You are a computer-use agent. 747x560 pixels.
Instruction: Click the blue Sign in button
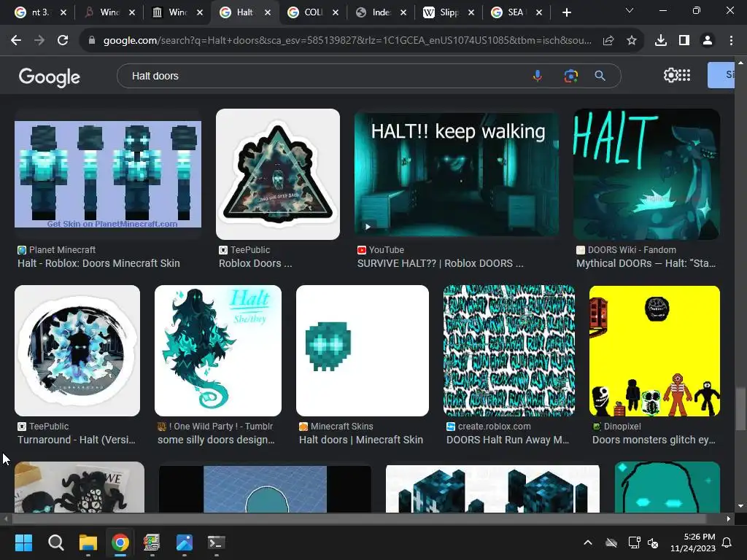(x=721, y=75)
